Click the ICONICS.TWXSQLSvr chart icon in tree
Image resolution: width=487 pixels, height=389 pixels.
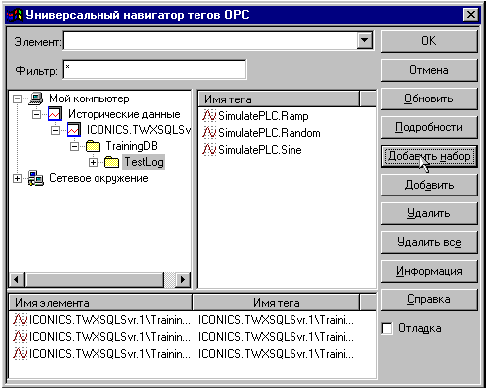click(x=74, y=130)
